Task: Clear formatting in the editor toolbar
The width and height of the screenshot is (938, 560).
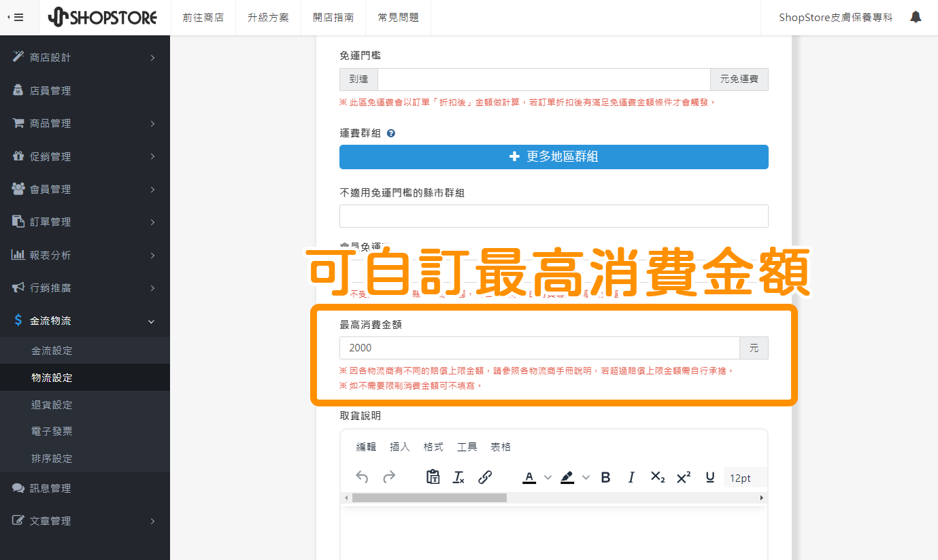Action: [458, 477]
